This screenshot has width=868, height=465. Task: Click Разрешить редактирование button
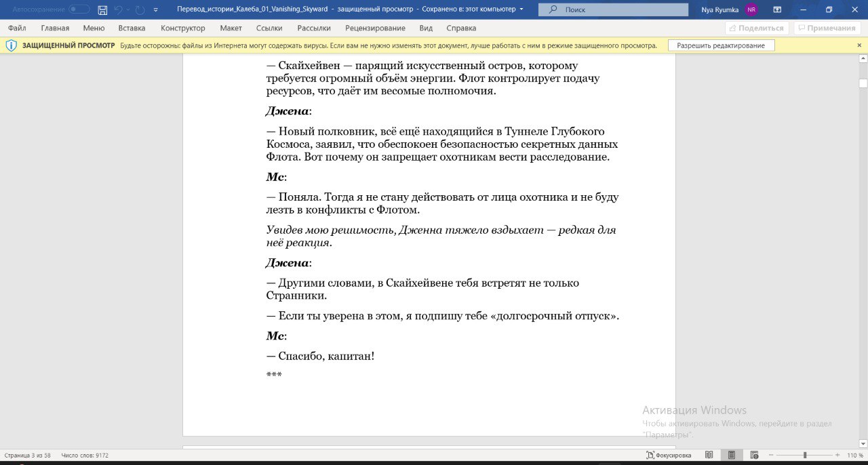coord(721,45)
